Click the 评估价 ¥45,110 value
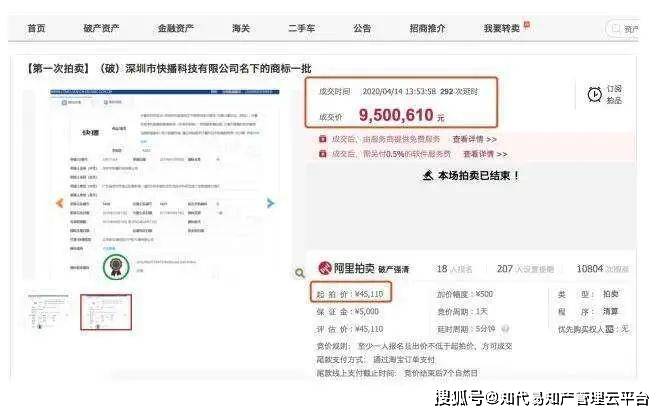Screen dimensions: 664x415 pos(369,329)
